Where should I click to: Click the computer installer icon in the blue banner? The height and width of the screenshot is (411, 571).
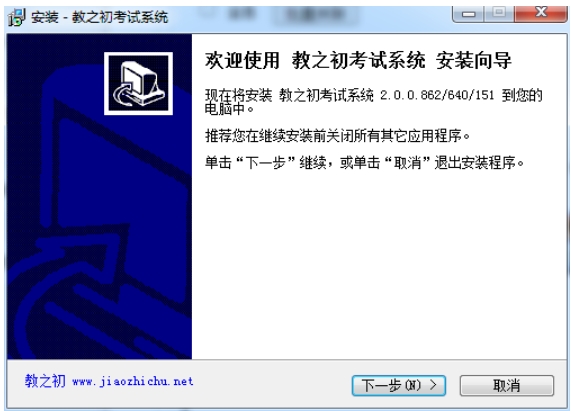pos(138,84)
